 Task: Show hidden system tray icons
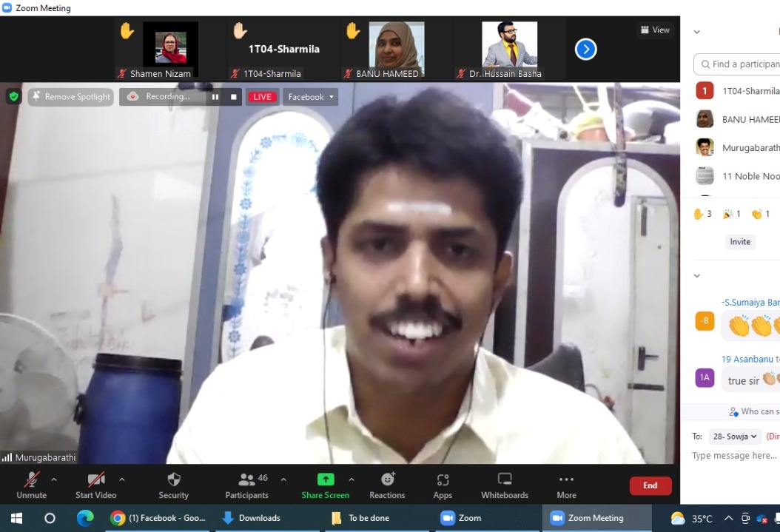(728, 519)
